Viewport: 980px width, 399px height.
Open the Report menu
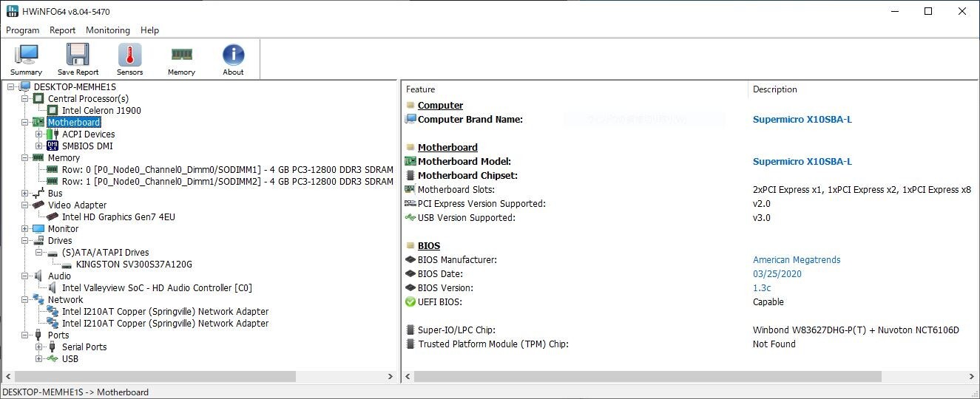tap(63, 30)
